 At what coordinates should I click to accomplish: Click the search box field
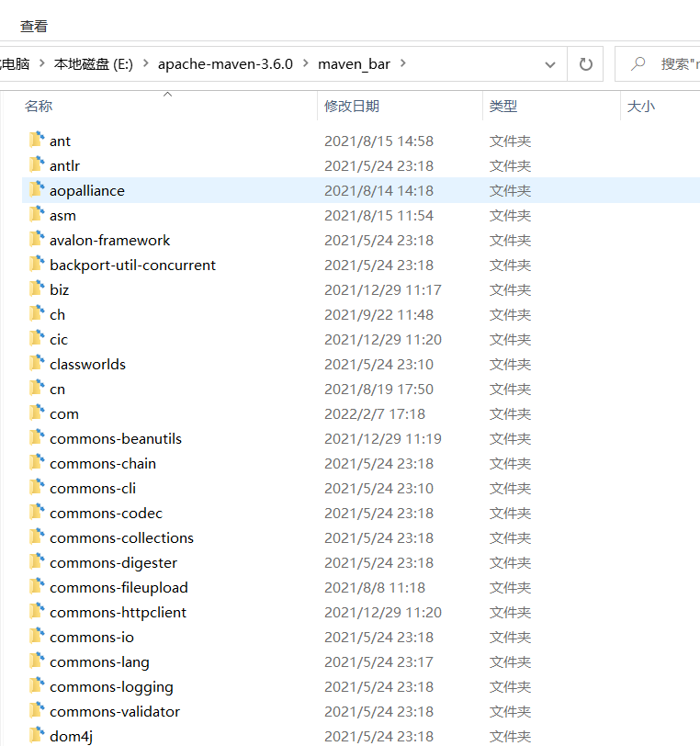click(657, 63)
